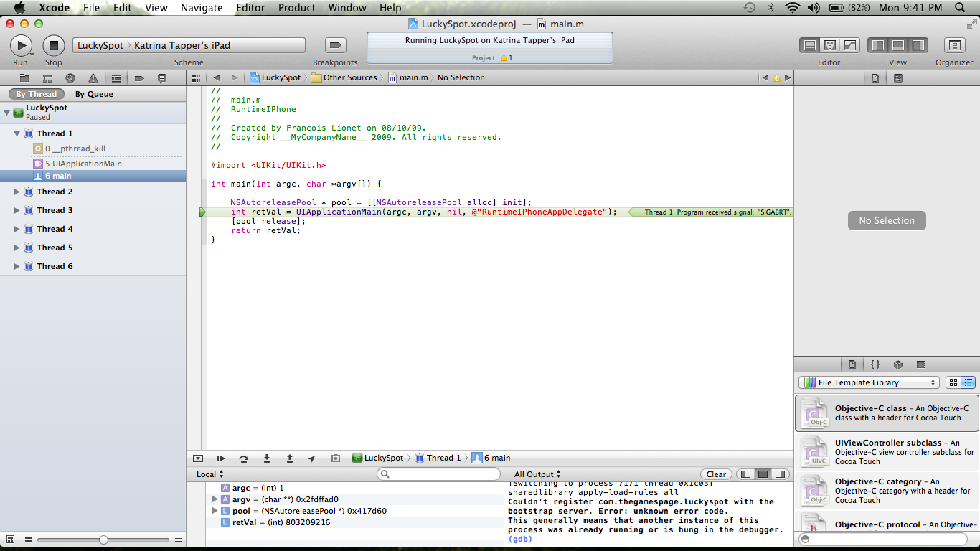The image size is (980, 551).
Task: Expand Thread 6
Action: click(x=17, y=266)
